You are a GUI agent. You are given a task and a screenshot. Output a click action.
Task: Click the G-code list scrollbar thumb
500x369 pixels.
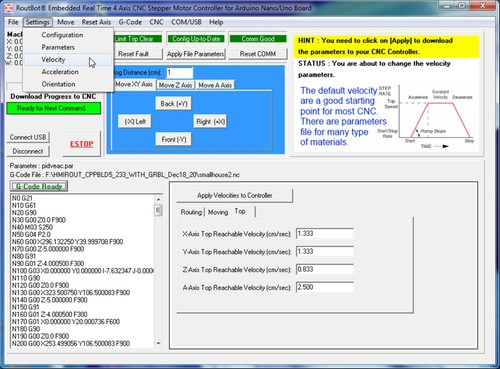158,210
